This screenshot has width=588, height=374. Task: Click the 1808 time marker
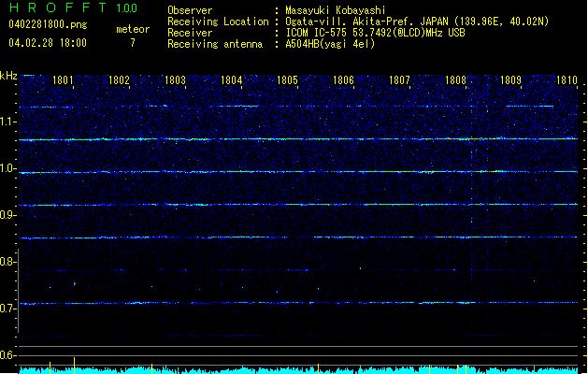[455, 81]
